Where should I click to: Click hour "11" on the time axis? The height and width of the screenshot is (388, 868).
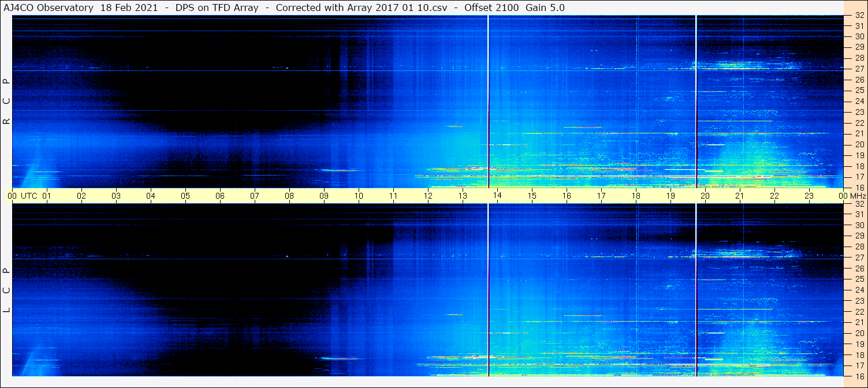pos(393,196)
